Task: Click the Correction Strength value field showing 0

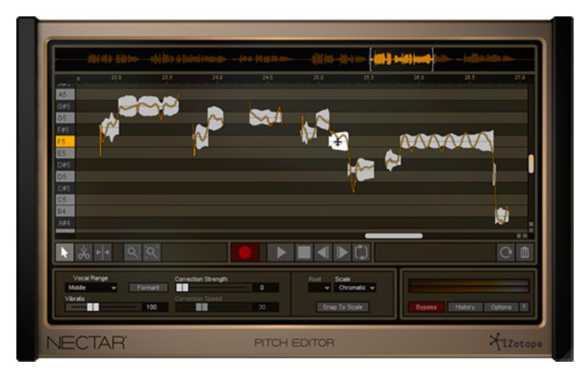Action: [267, 288]
